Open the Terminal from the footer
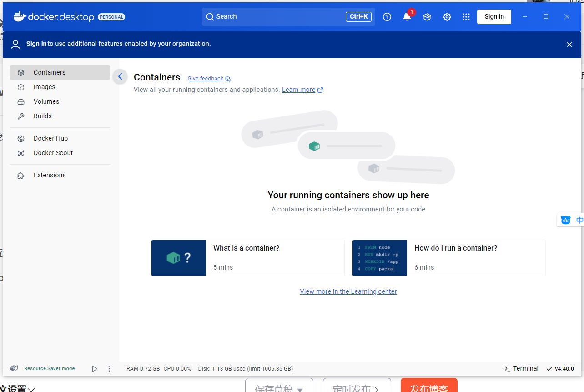This screenshot has width=584, height=392. tap(521, 368)
